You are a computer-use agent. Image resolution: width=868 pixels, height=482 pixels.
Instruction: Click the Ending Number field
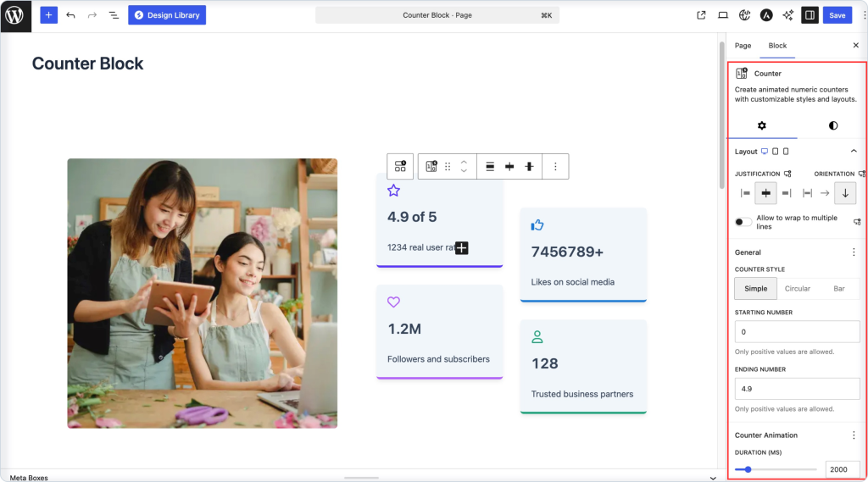click(797, 389)
